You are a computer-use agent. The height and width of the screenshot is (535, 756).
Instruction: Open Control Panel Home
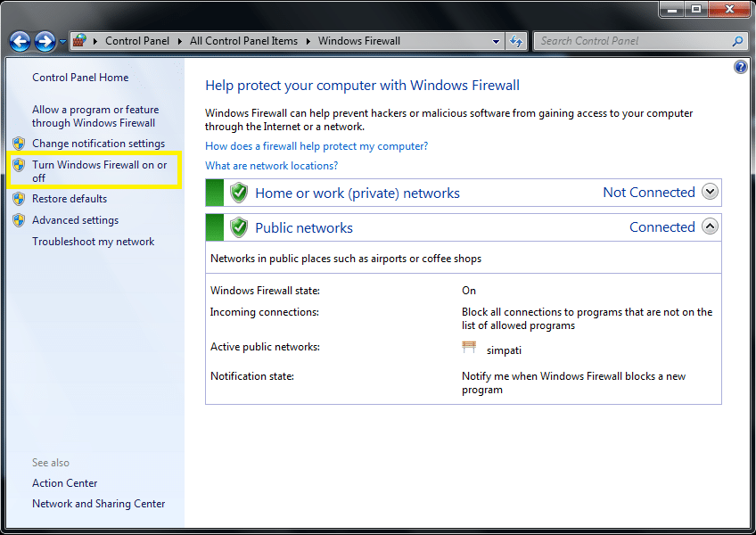click(x=80, y=78)
